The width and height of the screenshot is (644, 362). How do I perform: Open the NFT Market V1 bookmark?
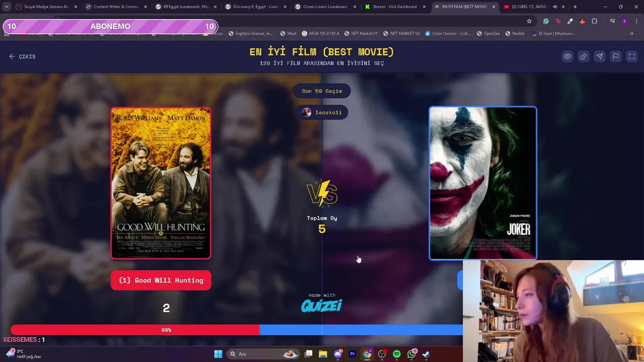361,33
